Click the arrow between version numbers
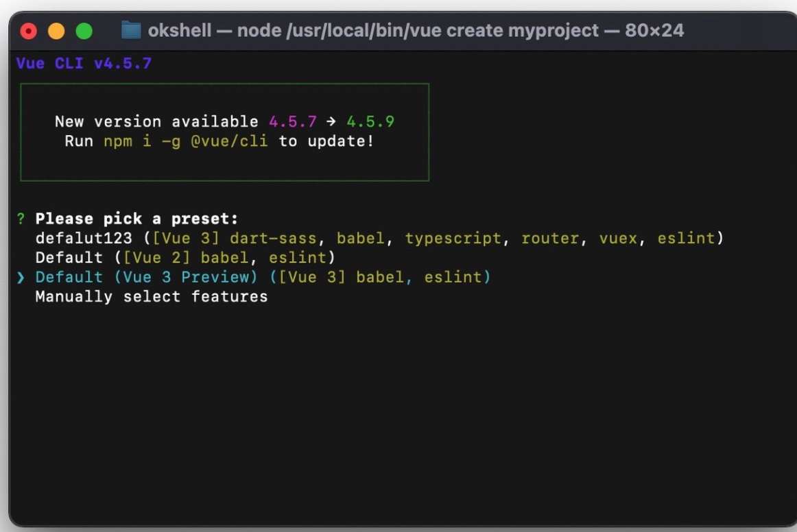The image size is (797, 532). coord(331,122)
